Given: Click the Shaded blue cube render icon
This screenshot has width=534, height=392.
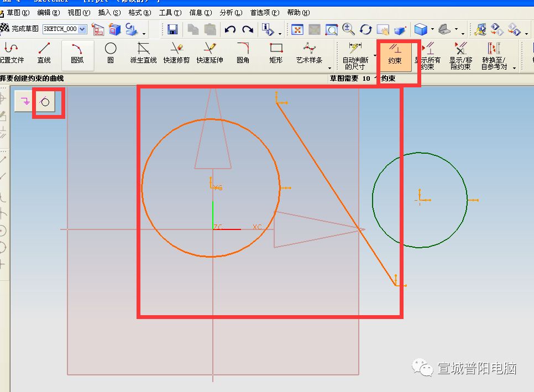Looking at the screenshot, I should click(421, 29).
